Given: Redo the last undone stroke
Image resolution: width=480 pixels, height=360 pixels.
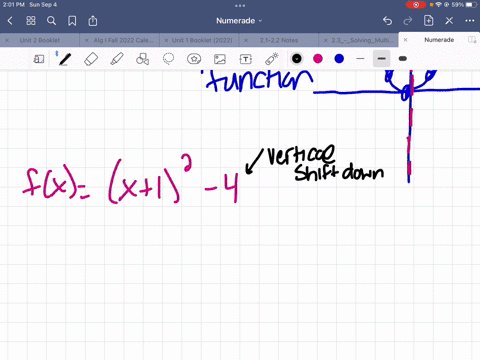Looking at the screenshot, I should (408, 21).
